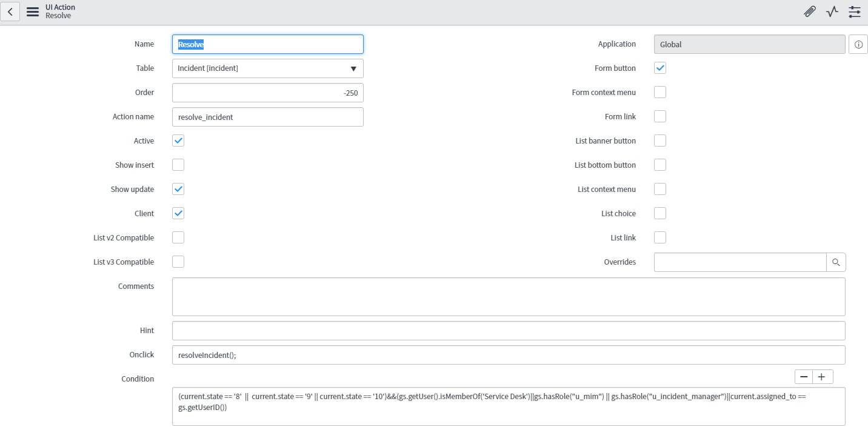
Task: Open the Table dropdown showing Incident
Action: click(x=268, y=68)
